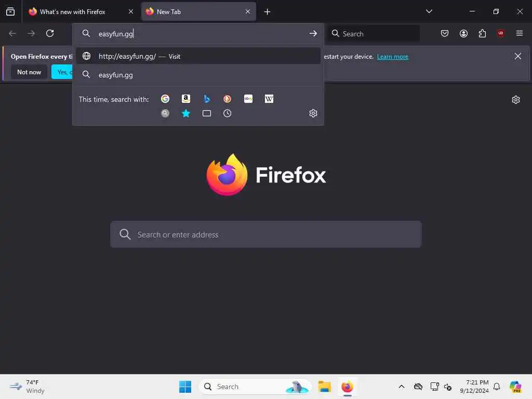The image size is (532, 399).
Task: Open the clock showing 7:21 PM
Action: [474, 387]
